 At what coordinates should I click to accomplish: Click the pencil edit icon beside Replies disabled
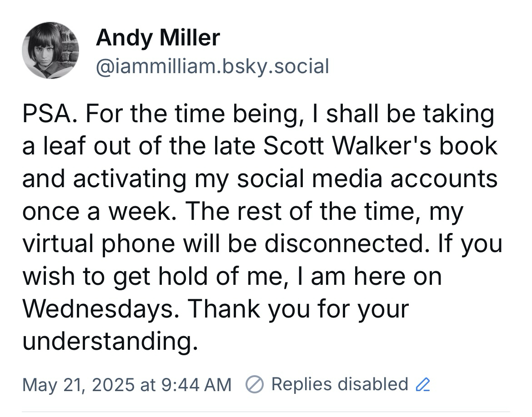423,385
